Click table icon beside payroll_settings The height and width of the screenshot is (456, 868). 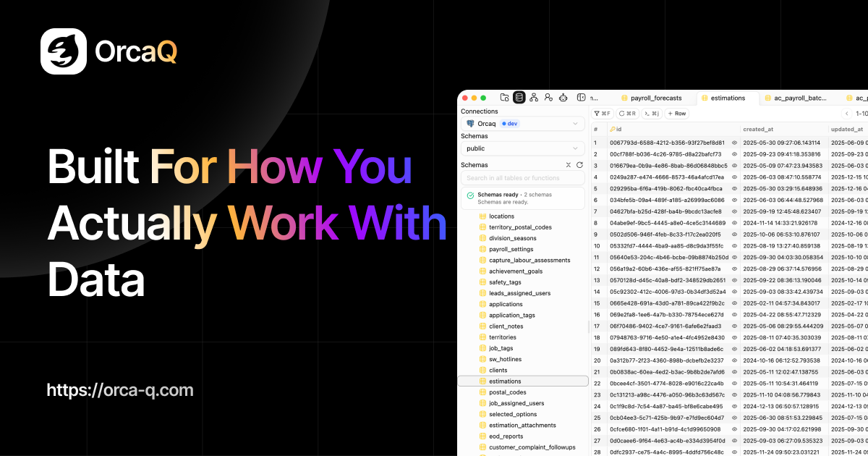(483, 249)
